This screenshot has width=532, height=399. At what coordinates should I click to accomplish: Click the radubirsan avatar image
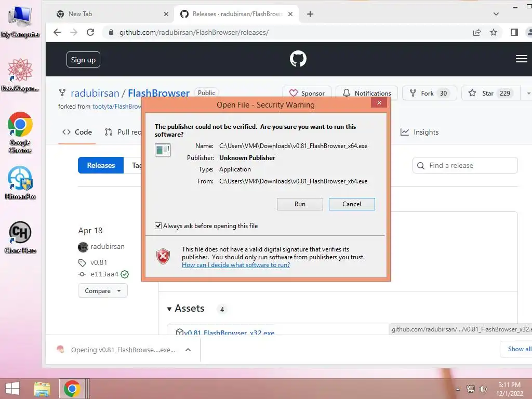(83, 247)
